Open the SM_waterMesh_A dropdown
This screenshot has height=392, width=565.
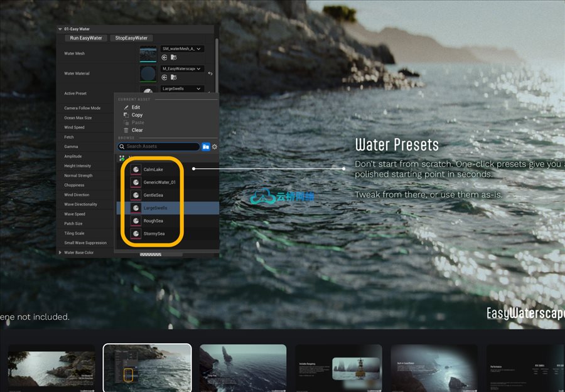182,48
